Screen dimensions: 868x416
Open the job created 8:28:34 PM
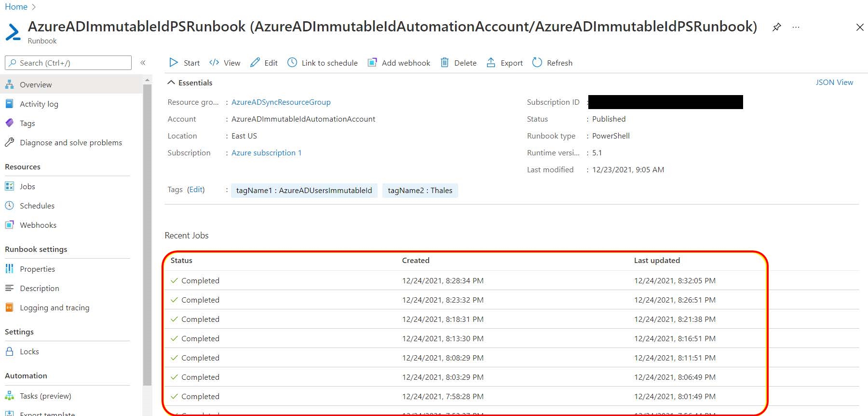click(512, 280)
